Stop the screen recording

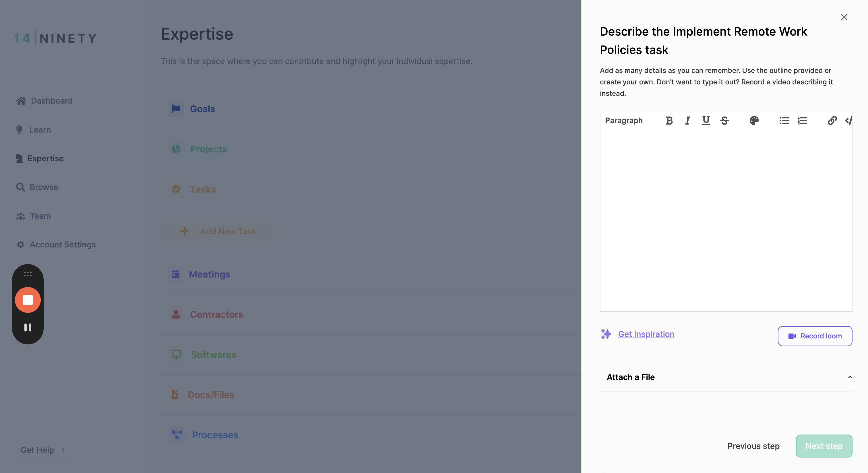click(28, 300)
